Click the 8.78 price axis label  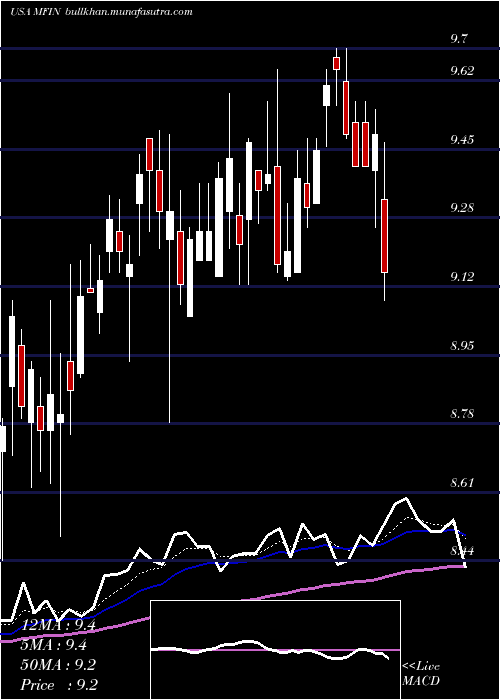(464, 414)
